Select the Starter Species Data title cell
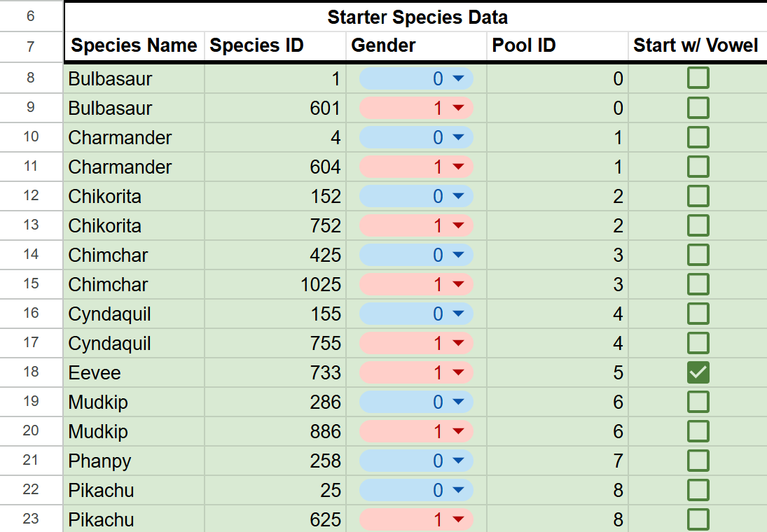767x532 pixels. coord(417,17)
